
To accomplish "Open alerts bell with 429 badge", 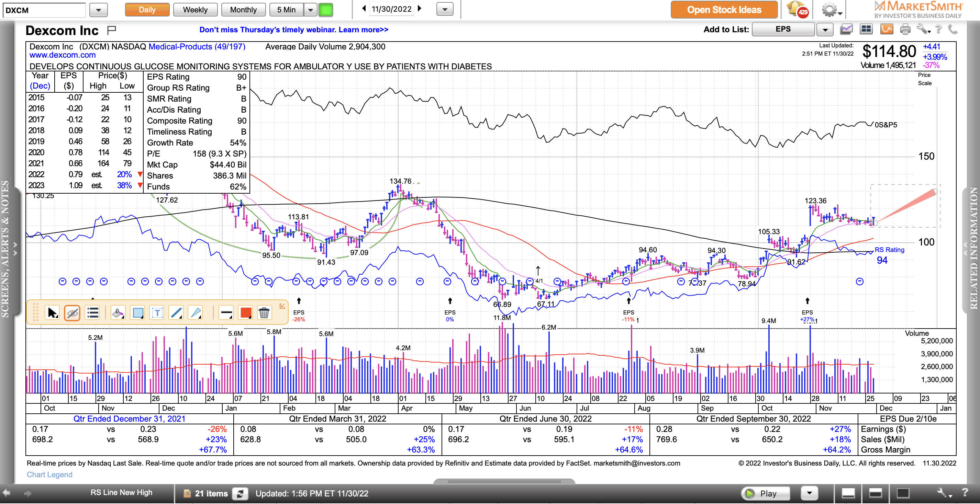I will [798, 9].
